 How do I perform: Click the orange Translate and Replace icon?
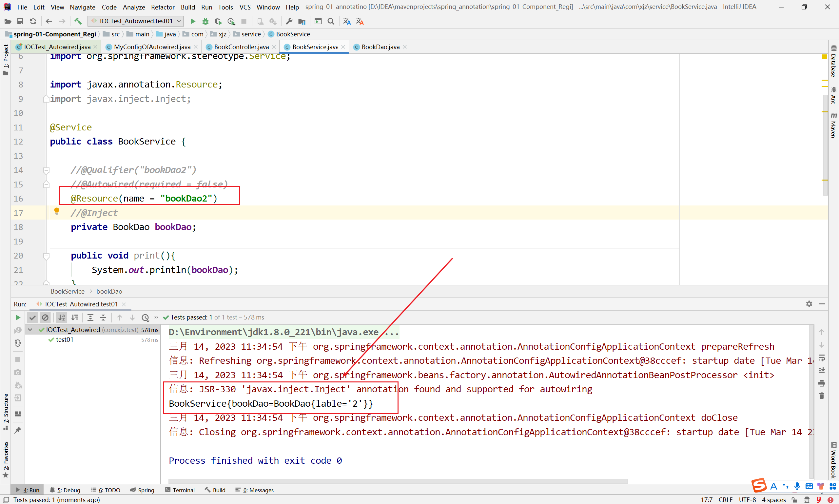(360, 21)
